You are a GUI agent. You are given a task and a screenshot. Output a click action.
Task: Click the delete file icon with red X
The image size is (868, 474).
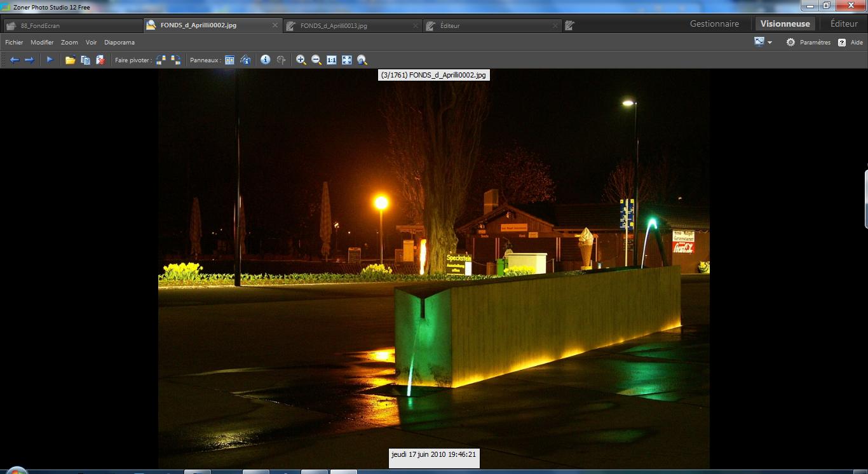click(100, 60)
